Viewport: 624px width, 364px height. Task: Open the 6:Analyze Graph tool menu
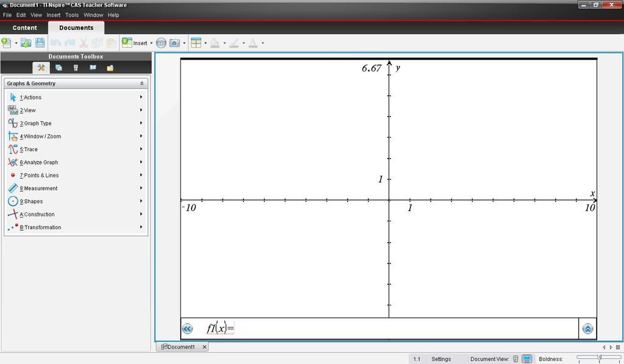click(76, 162)
